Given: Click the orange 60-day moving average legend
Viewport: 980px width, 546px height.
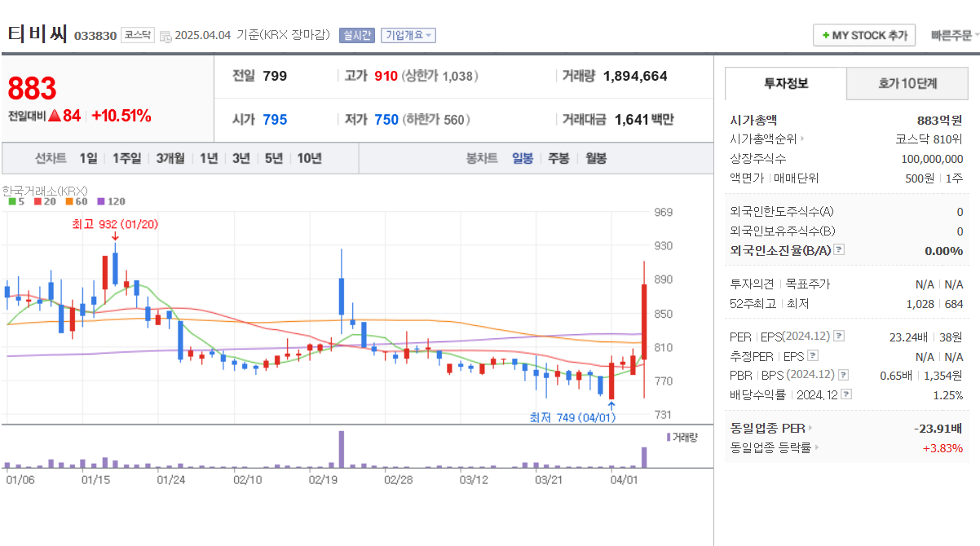Looking at the screenshot, I should [77, 201].
